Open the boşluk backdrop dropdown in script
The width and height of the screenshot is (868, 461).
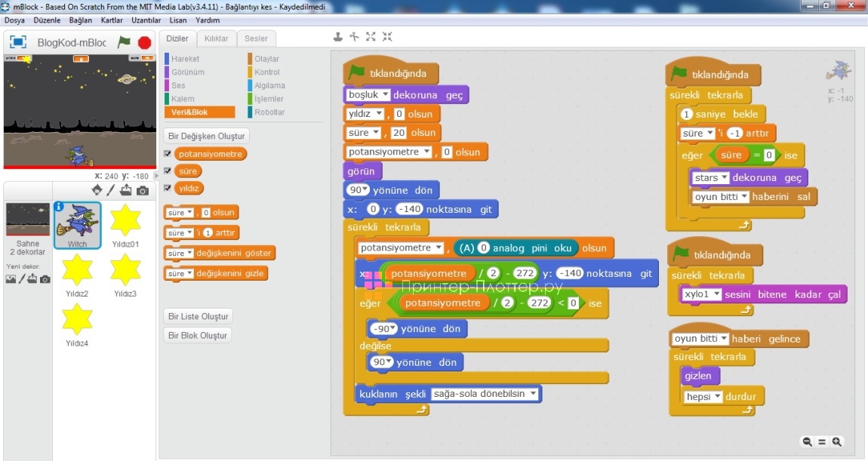(x=384, y=95)
